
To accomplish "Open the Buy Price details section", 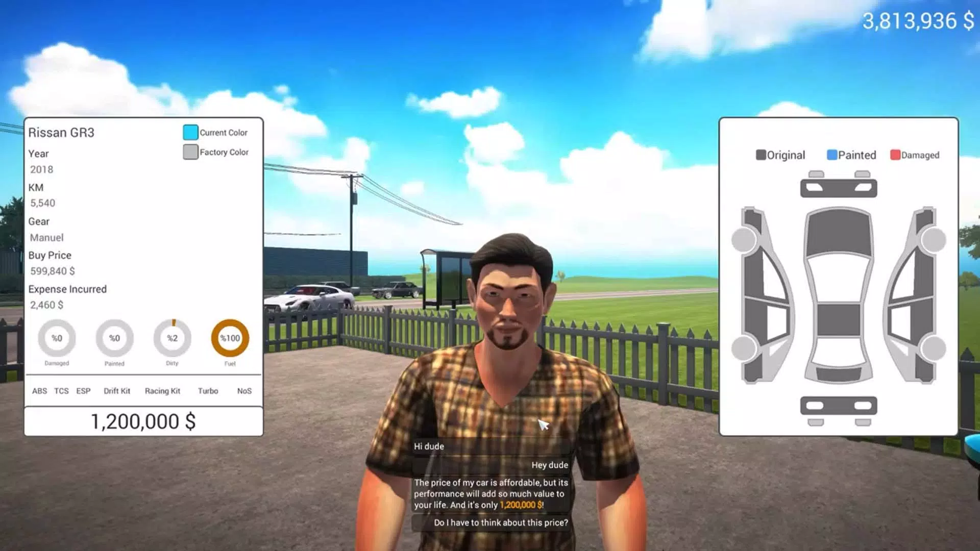I will coord(49,254).
